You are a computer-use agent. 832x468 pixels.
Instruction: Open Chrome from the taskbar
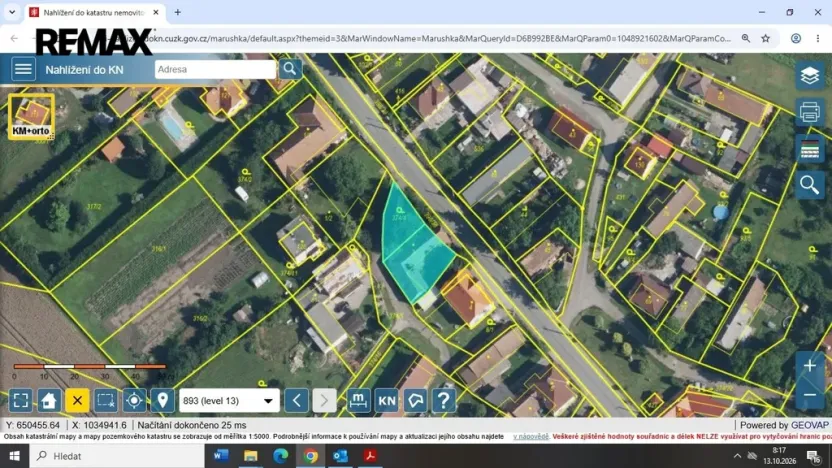click(310, 456)
